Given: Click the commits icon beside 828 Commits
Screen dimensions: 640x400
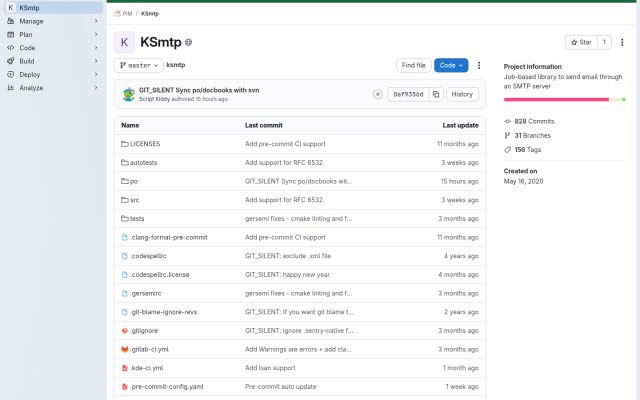Looking at the screenshot, I should coord(507,121).
